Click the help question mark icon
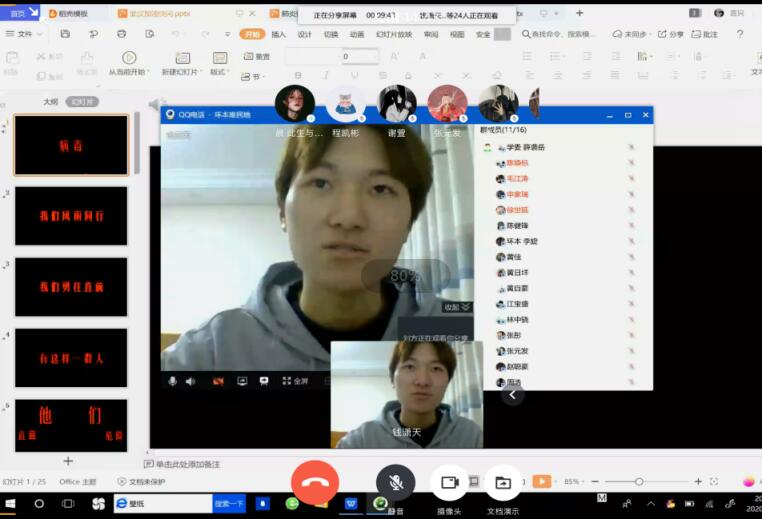This screenshot has width=762, height=519. 740,34
